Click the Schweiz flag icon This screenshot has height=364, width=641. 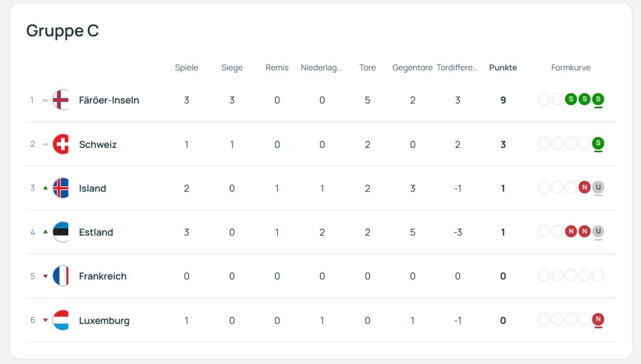61,144
